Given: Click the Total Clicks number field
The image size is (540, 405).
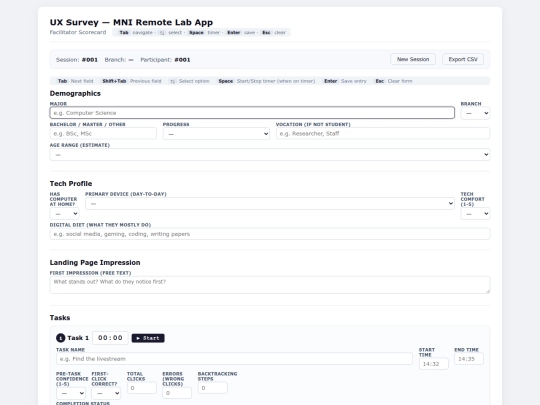Looking at the screenshot, I should (142, 388).
